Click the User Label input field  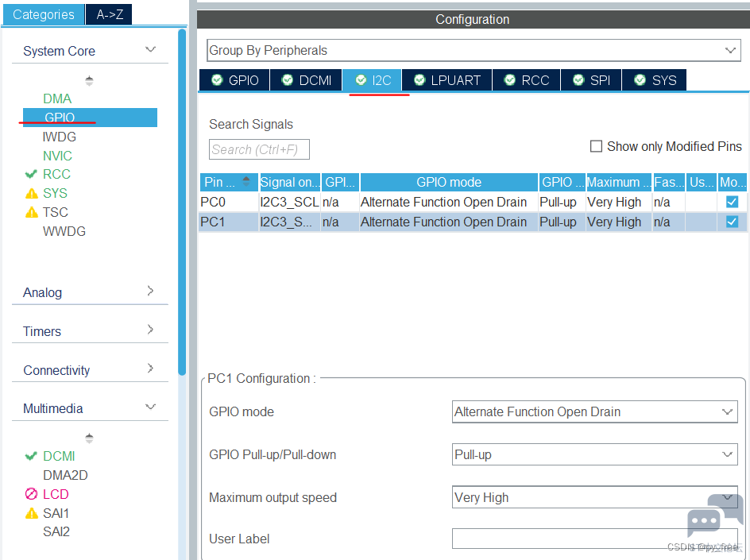coord(594,539)
